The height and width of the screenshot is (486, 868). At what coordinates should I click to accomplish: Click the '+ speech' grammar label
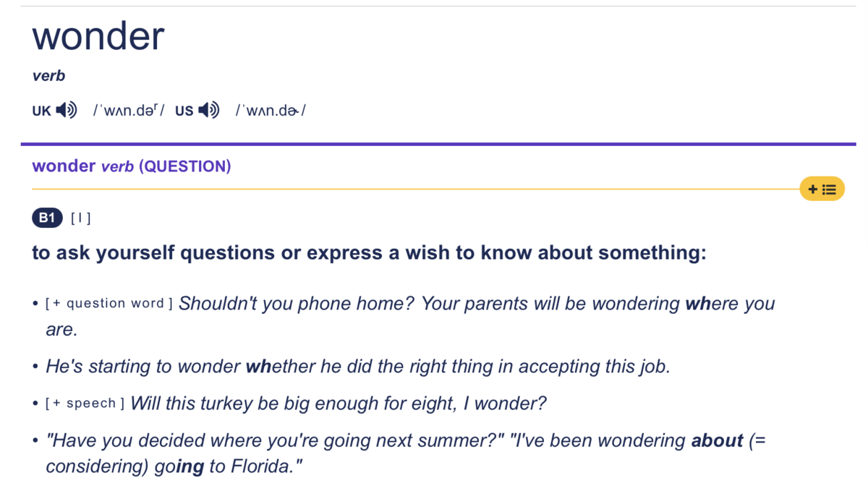pos(85,404)
